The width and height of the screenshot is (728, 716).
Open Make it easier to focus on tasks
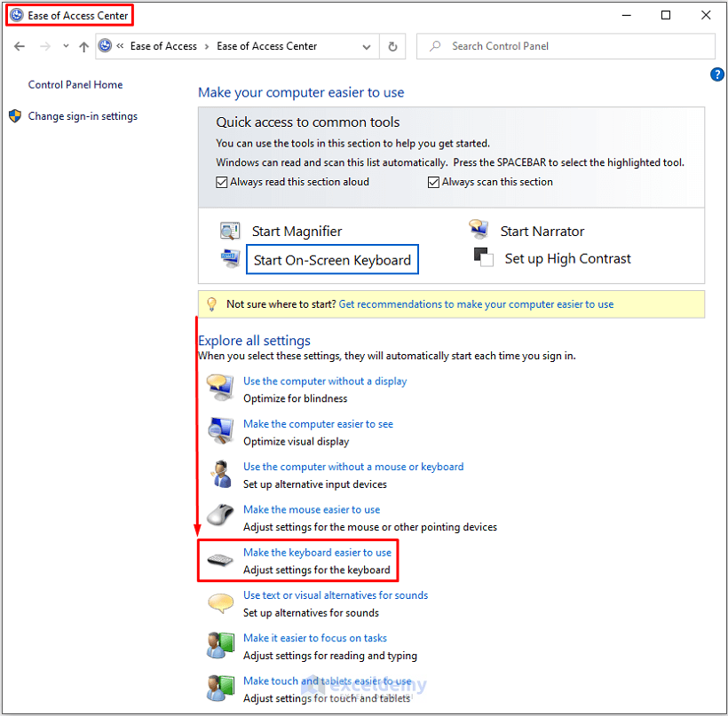tap(315, 638)
